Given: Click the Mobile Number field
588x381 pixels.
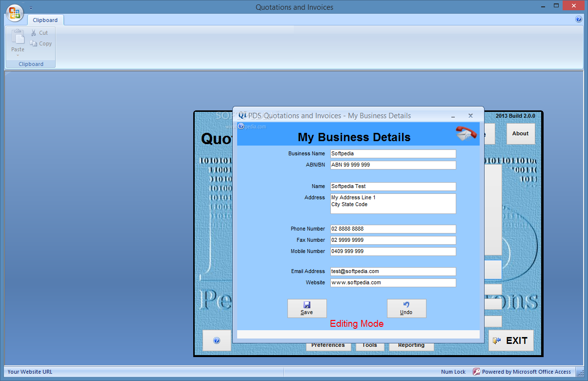Looking at the screenshot, I should point(393,252).
